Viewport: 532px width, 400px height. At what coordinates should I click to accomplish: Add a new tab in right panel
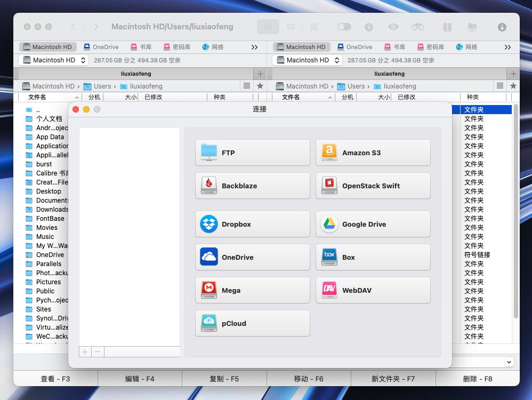513,74
